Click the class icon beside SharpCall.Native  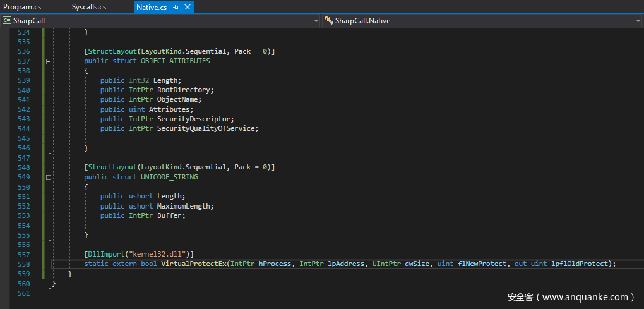(x=328, y=21)
